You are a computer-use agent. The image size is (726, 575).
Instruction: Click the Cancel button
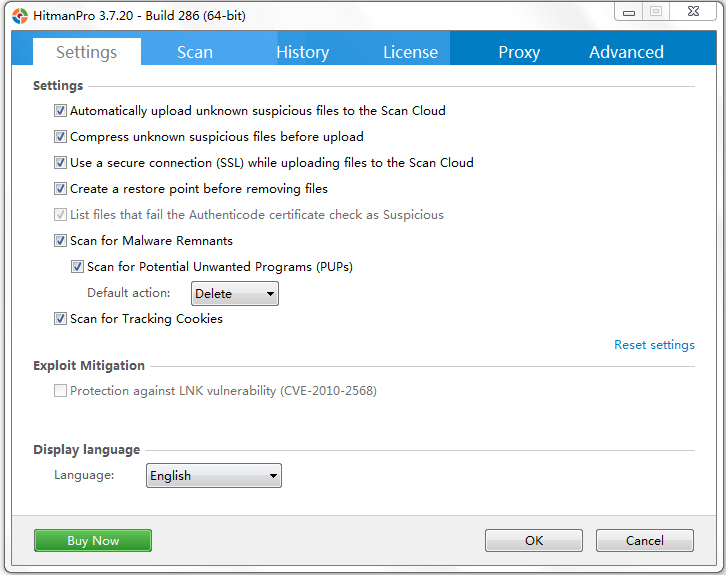tap(644, 541)
